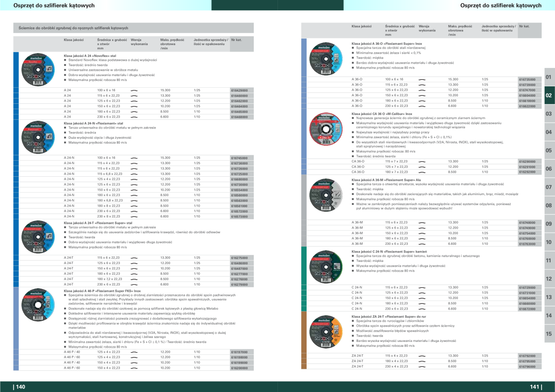The image size is (555, 392).
Task: Click disc shape icon in row 616748000
Action: pos(422,222)
